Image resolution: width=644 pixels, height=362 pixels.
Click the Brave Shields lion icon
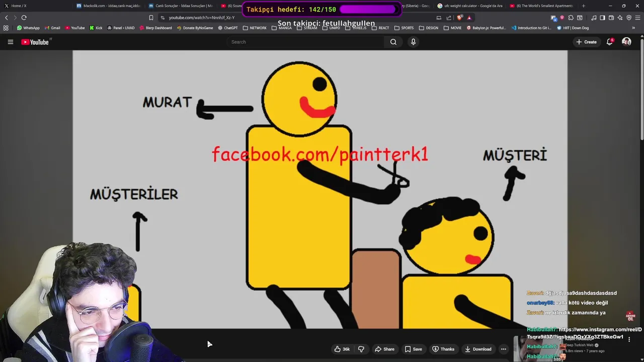point(459,18)
